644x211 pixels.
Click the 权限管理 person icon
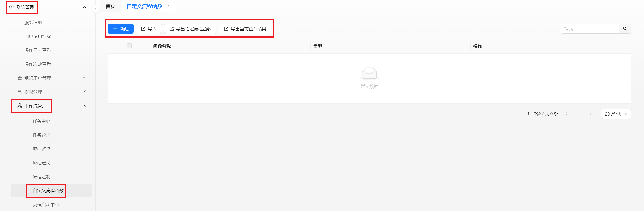[20, 92]
